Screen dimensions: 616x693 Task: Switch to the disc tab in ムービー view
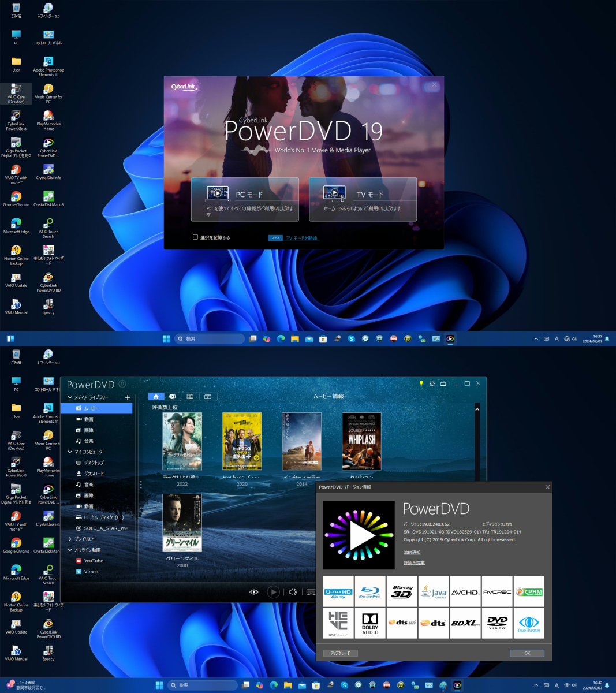pos(172,397)
